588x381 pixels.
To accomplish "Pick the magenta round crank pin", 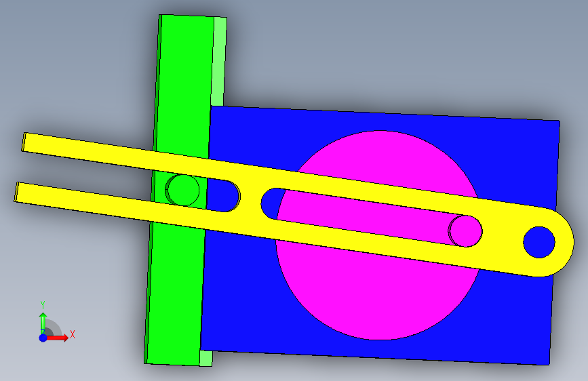I will [465, 231].
